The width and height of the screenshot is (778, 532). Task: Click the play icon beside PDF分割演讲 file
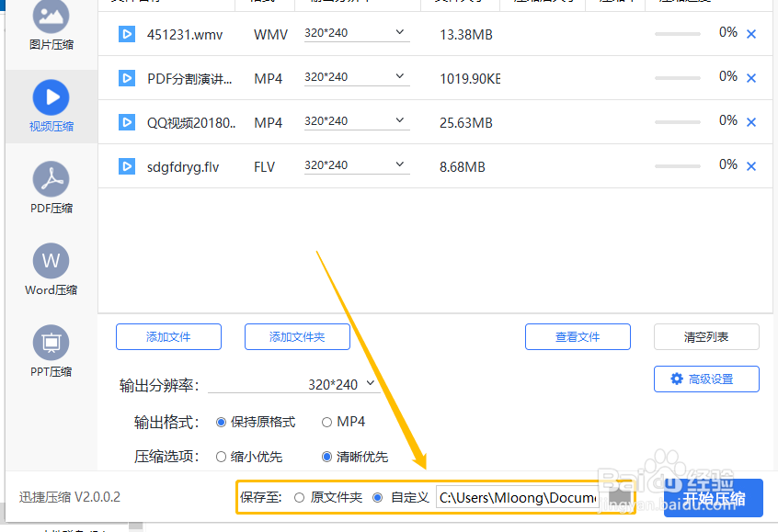pos(127,78)
